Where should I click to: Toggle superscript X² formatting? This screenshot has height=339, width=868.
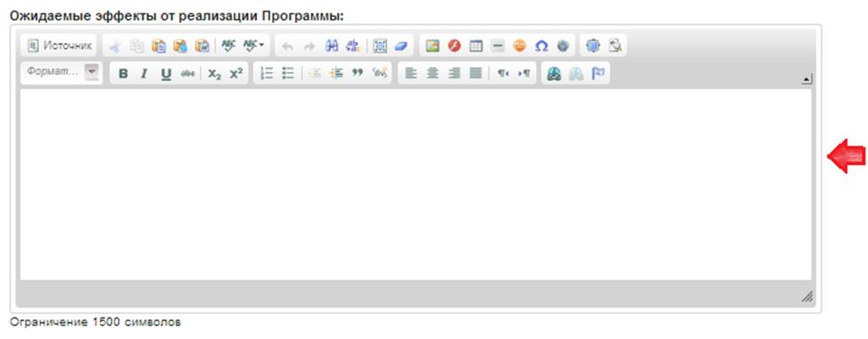point(236,74)
